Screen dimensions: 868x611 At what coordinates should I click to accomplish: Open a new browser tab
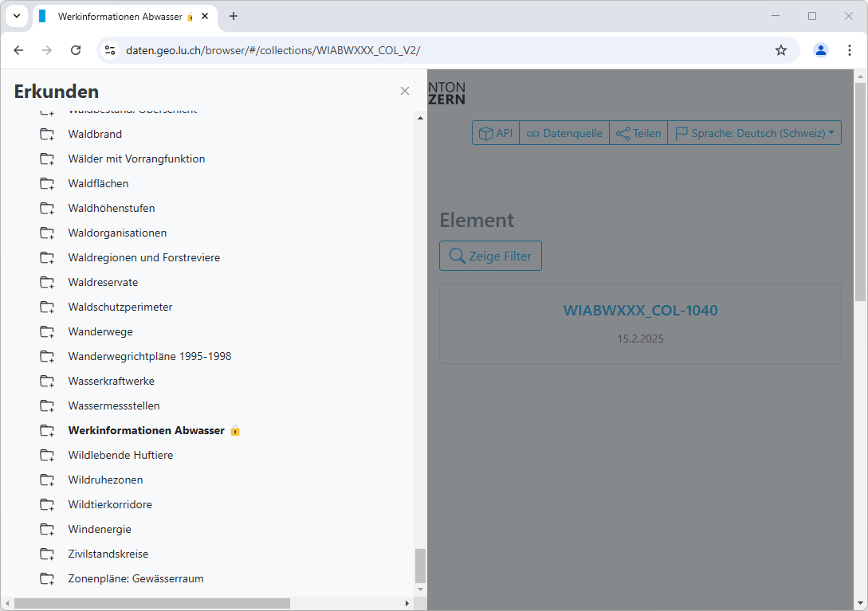(234, 16)
